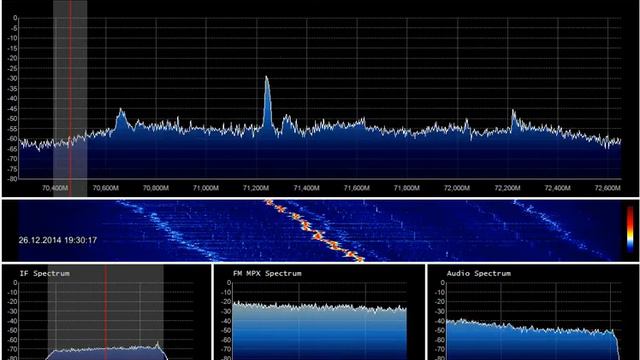Click the 72,200M frequency label
Viewport: 640px width, 360px height.
tap(507, 188)
